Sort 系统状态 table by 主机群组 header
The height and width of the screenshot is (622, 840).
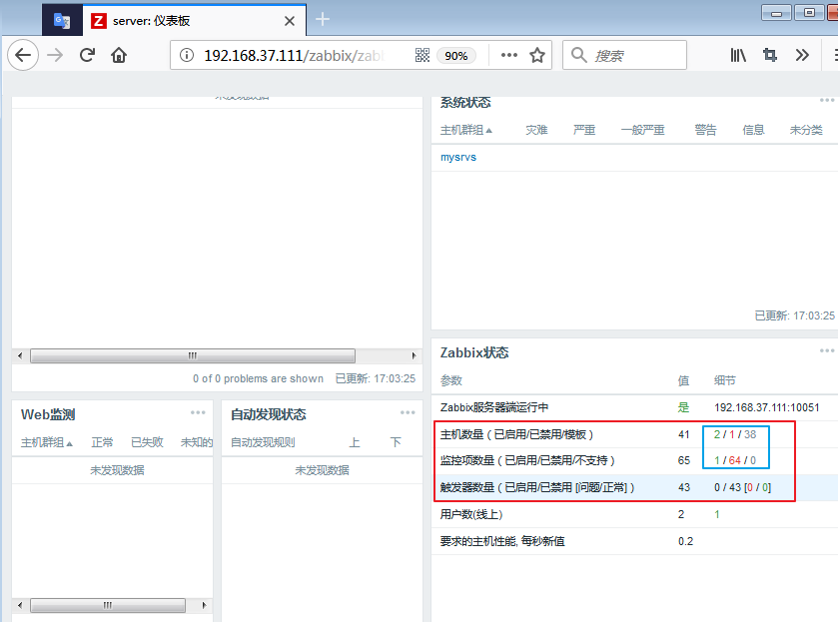pyautogui.click(x=465, y=131)
